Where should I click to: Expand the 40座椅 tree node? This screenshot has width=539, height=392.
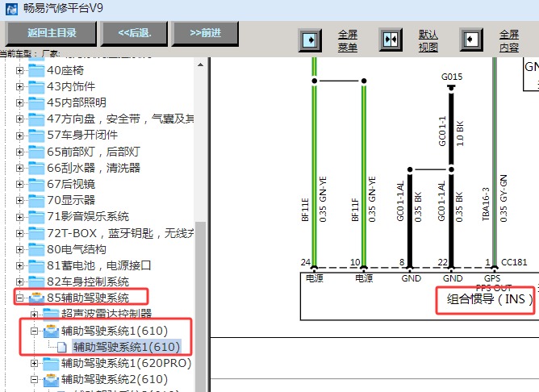pos(19,70)
